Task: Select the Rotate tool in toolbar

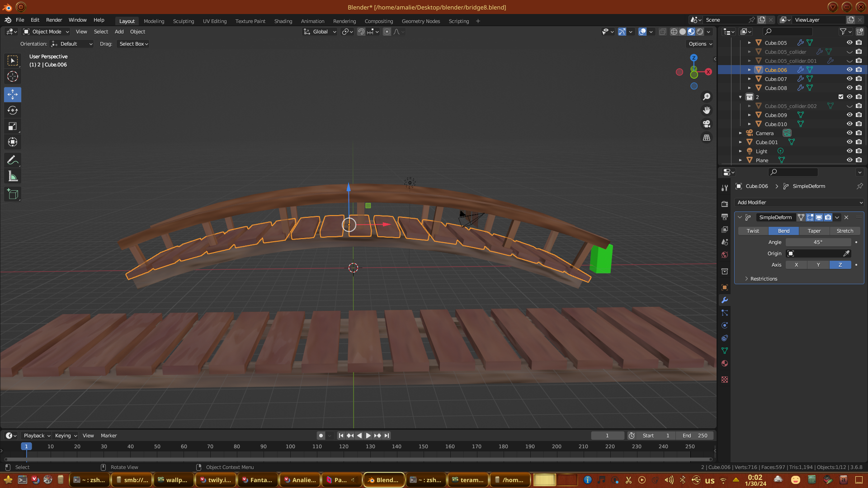Action: coord(13,110)
